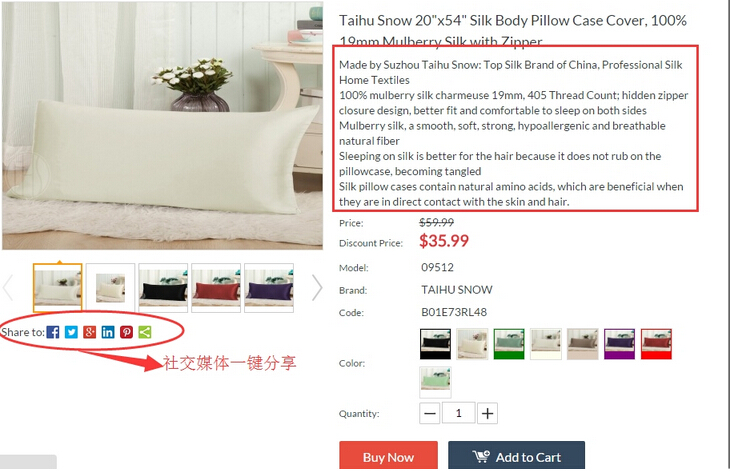View the black pillow thumbnail image
731x471 pixels.
click(163, 288)
